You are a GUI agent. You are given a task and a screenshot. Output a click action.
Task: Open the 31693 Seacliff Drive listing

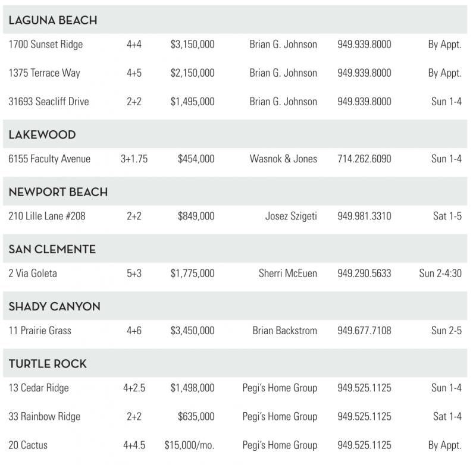click(49, 102)
